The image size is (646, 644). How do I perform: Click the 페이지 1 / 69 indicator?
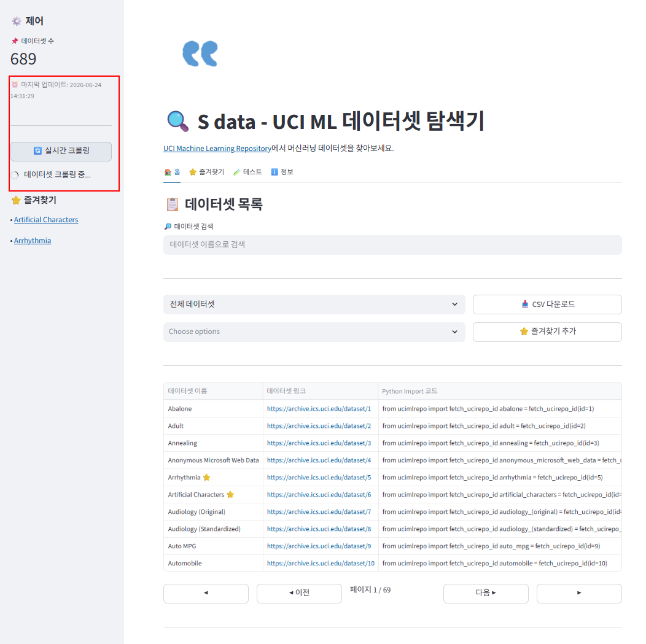370,590
